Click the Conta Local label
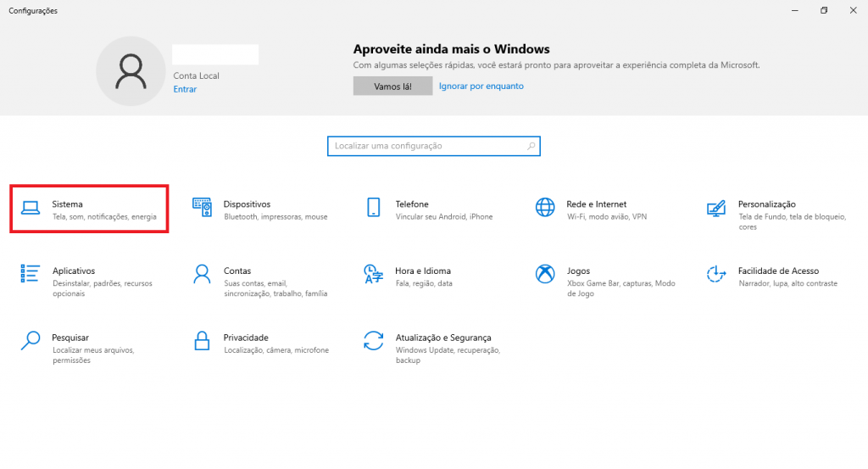868x469 pixels. pyautogui.click(x=196, y=75)
